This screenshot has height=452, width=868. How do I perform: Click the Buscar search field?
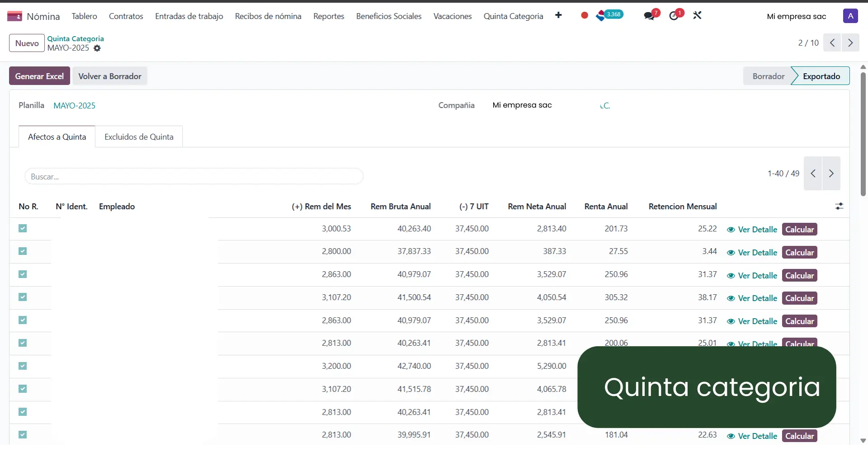pos(193,176)
